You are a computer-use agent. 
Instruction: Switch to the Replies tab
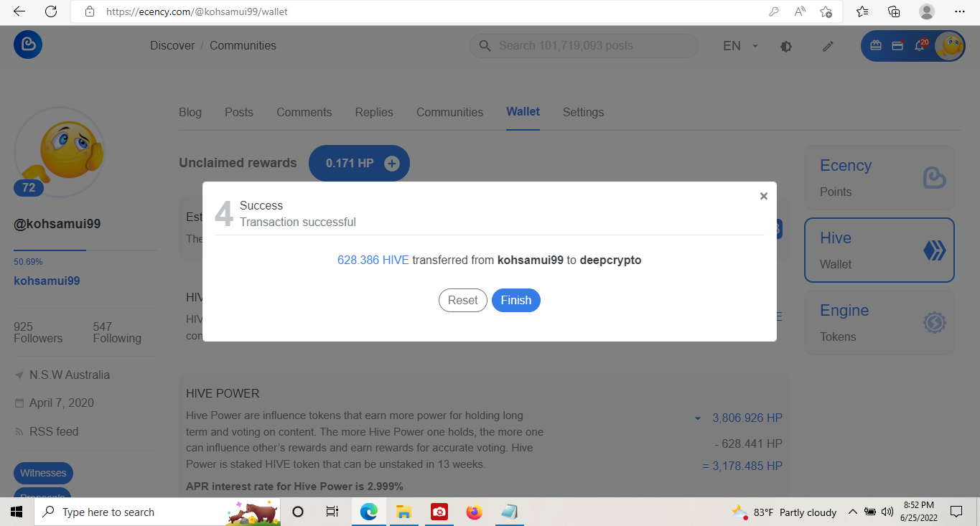click(374, 112)
